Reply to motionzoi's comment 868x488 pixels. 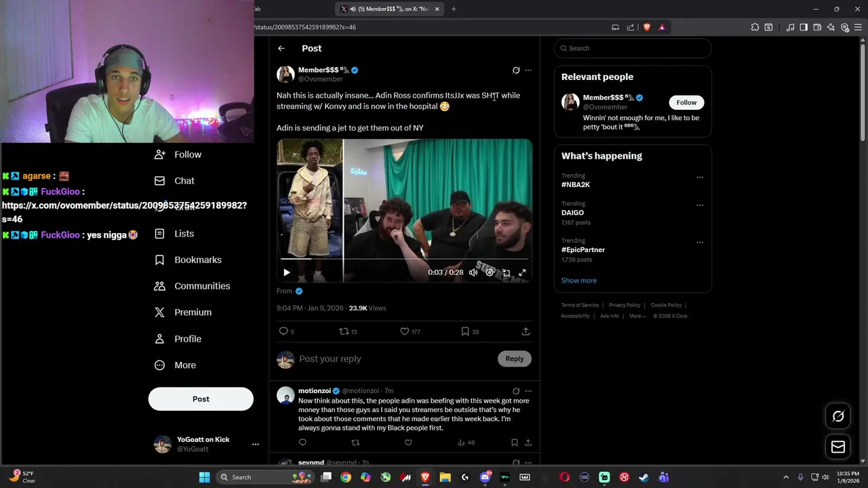[302, 443]
